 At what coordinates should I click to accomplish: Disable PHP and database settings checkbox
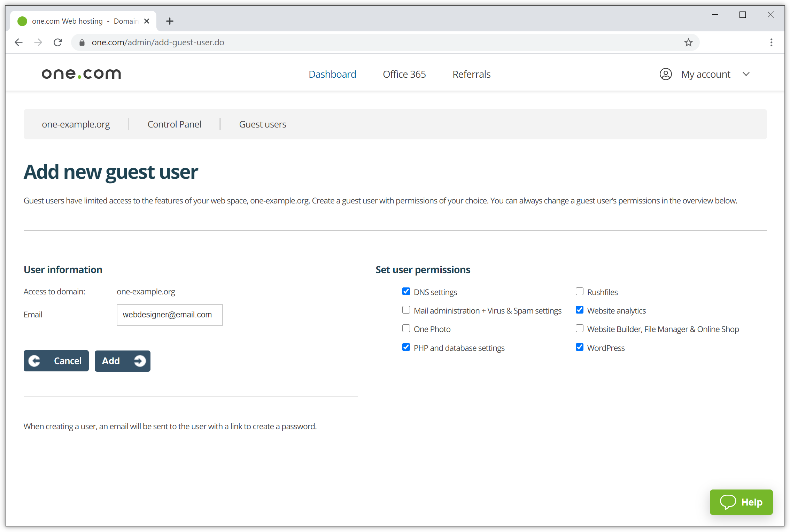coord(406,347)
